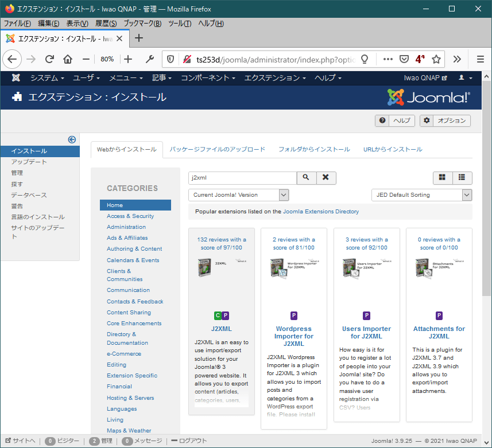This screenshot has height=448, width=492.
Task: Expand the ユーザ menu
Action: [x=86, y=78]
